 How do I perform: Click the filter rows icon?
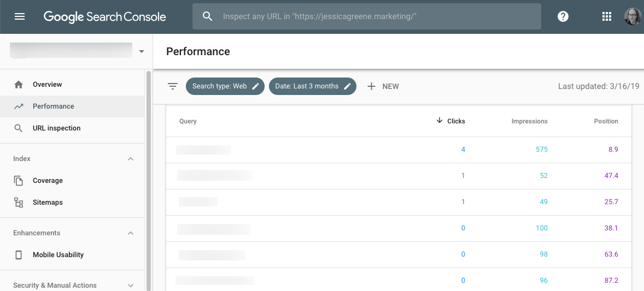pyautogui.click(x=173, y=86)
